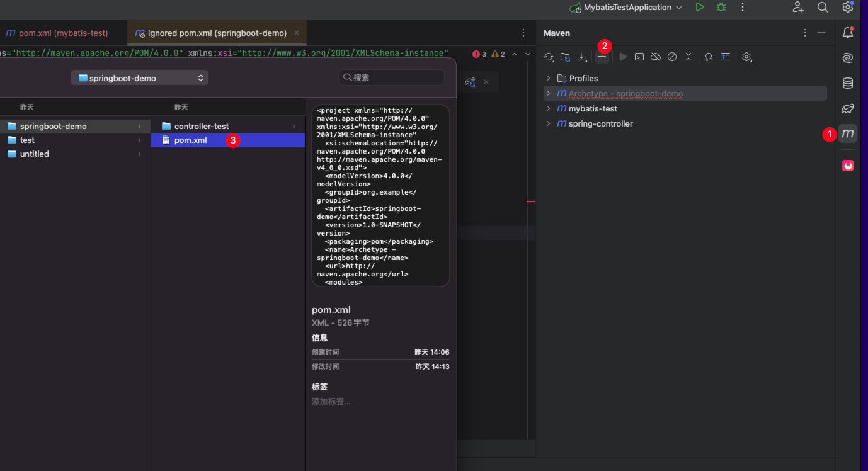Viewport: 868px width, 471px height.
Task: Select the test folder in file dialog
Action: click(x=76, y=140)
